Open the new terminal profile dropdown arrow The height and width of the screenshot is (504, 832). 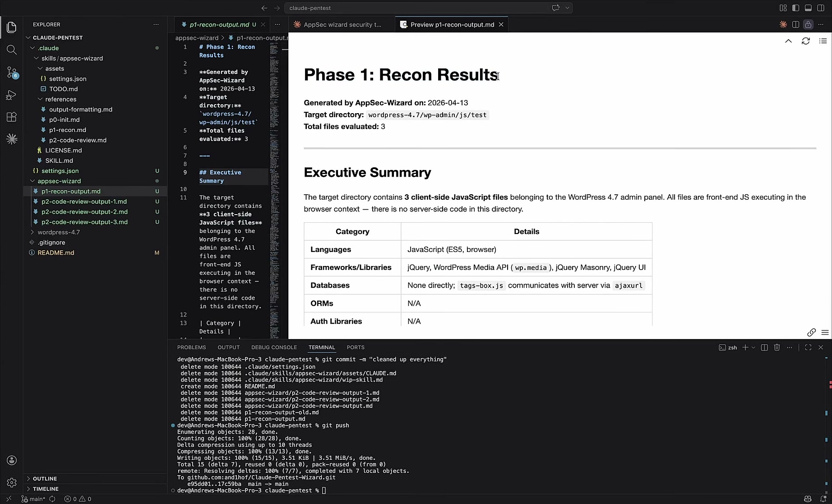[753, 348]
